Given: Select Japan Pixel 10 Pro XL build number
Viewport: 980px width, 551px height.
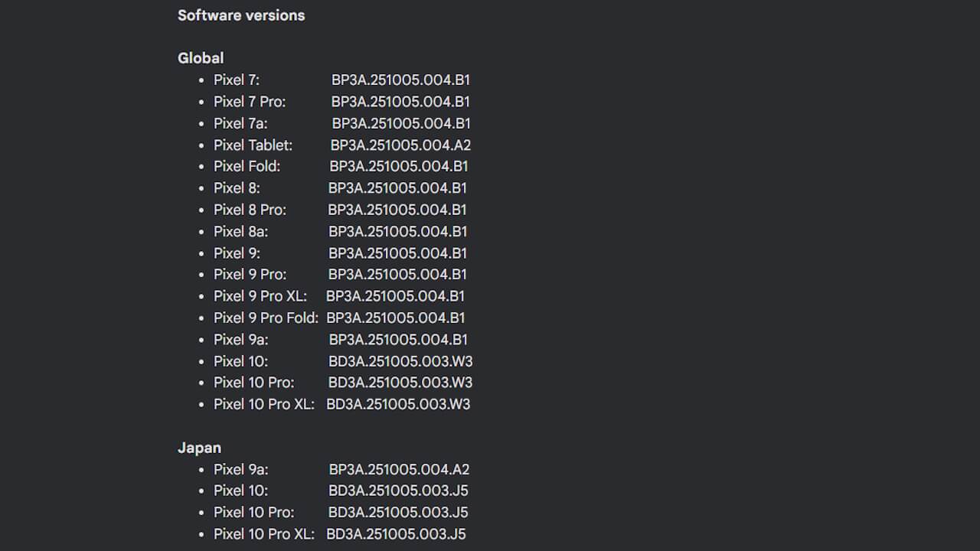Looking at the screenshot, I should coord(396,534).
